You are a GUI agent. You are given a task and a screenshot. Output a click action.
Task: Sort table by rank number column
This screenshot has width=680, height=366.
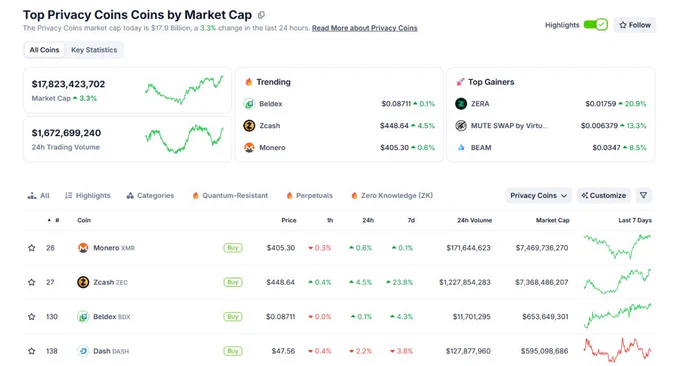point(53,220)
